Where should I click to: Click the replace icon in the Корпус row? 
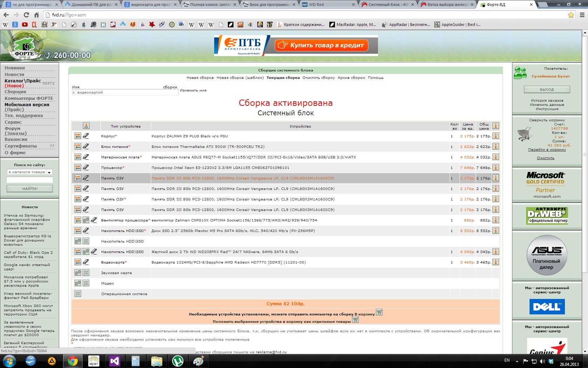click(x=78, y=136)
